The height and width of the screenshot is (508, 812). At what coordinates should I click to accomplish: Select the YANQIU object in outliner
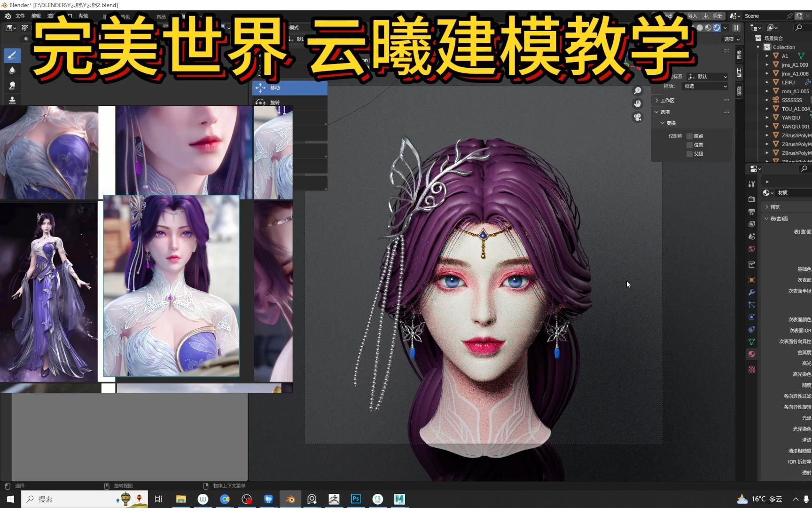point(791,118)
